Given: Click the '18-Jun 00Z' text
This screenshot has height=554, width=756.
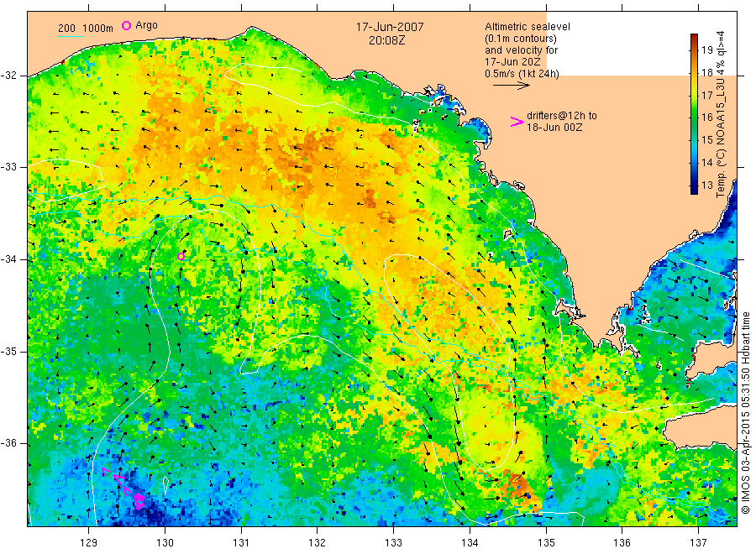Looking at the screenshot, I should (x=554, y=128).
